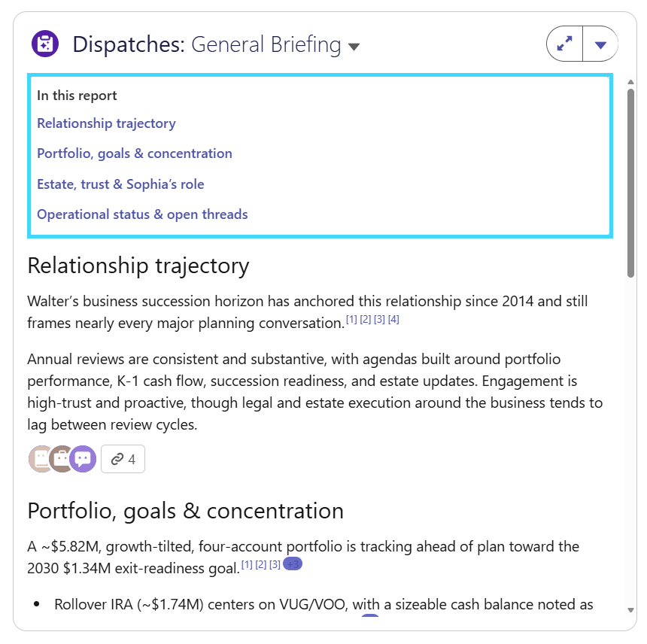This screenshot has width=647, height=644.
Task: Click the purple chat bubble source icon
Action: point(83,459)
